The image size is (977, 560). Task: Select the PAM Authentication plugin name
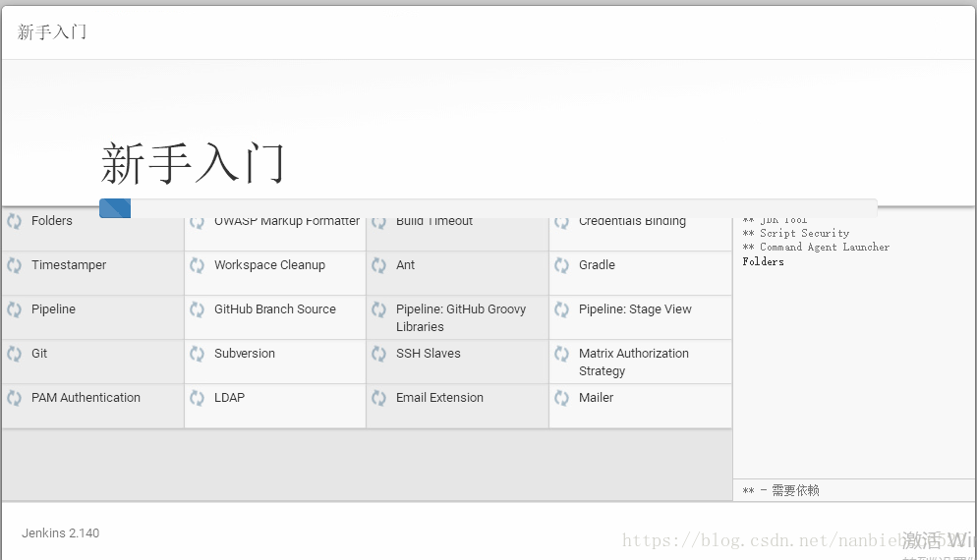pos(86,398)
